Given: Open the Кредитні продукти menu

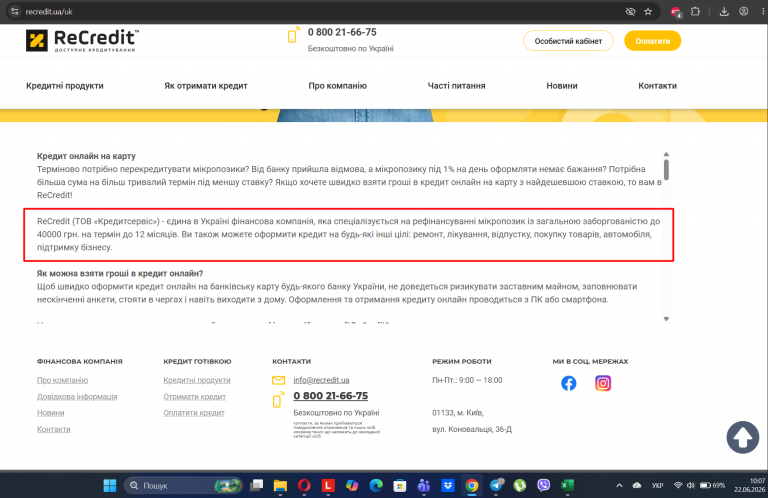Looking at the screenshot, I should point(65,86).
